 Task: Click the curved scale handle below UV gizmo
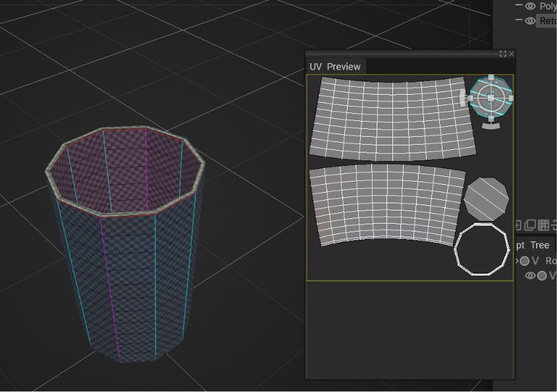click(491, 126)
